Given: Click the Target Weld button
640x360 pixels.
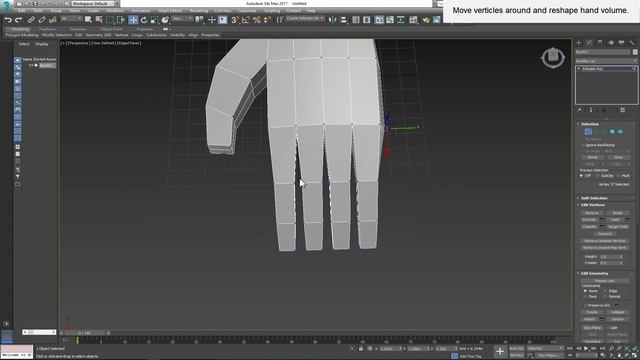Looking at the screenshot, I should click(x=618, y=227).
